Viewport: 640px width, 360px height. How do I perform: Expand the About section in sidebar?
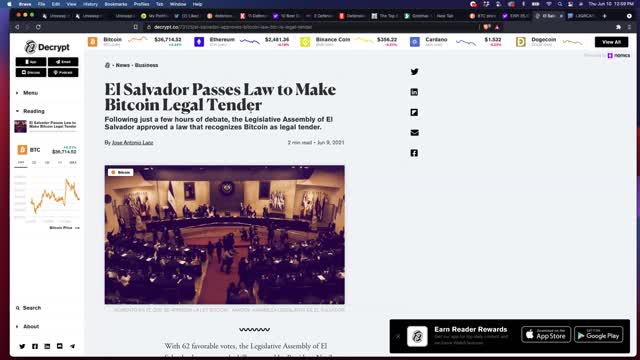27,327
